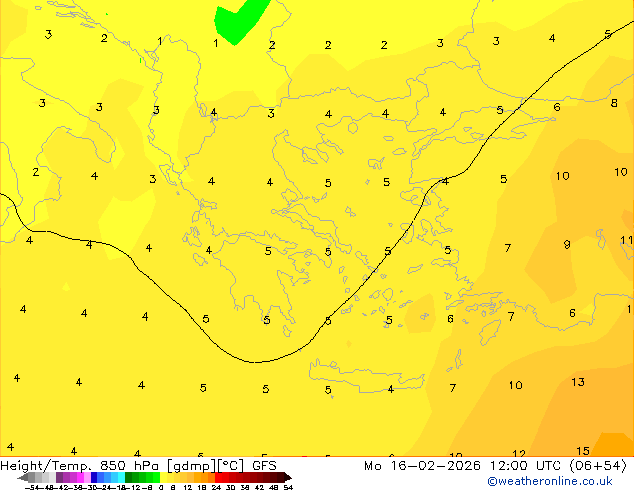Select the 'Height/Temp. 850 hPa' map title
The width and height of the screenshot is (634, 490).
(80, 466)
